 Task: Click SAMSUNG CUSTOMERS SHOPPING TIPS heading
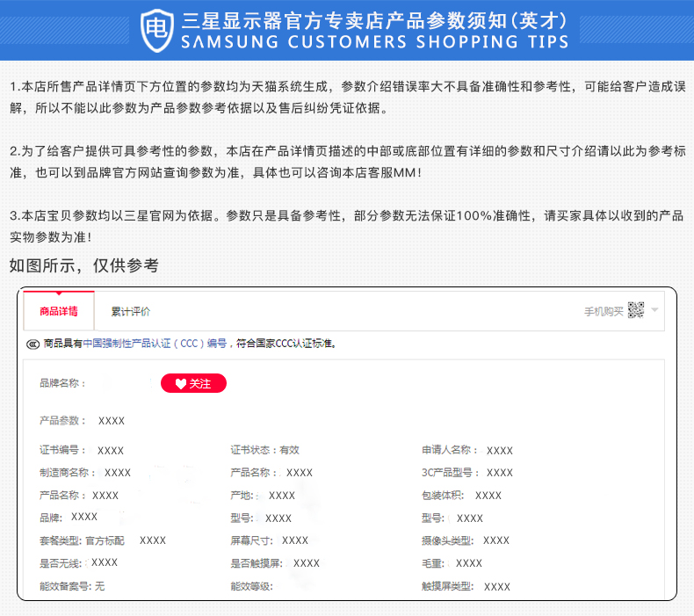click(375, 41)
